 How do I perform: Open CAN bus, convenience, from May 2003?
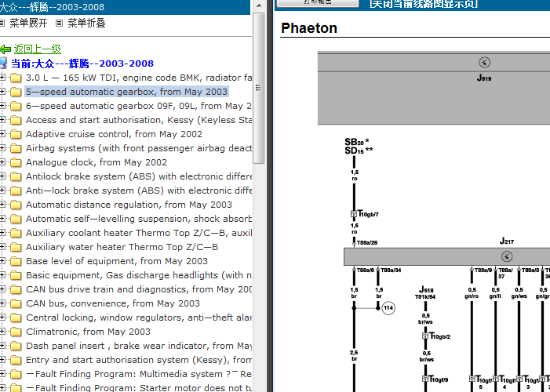coord(113,303)
